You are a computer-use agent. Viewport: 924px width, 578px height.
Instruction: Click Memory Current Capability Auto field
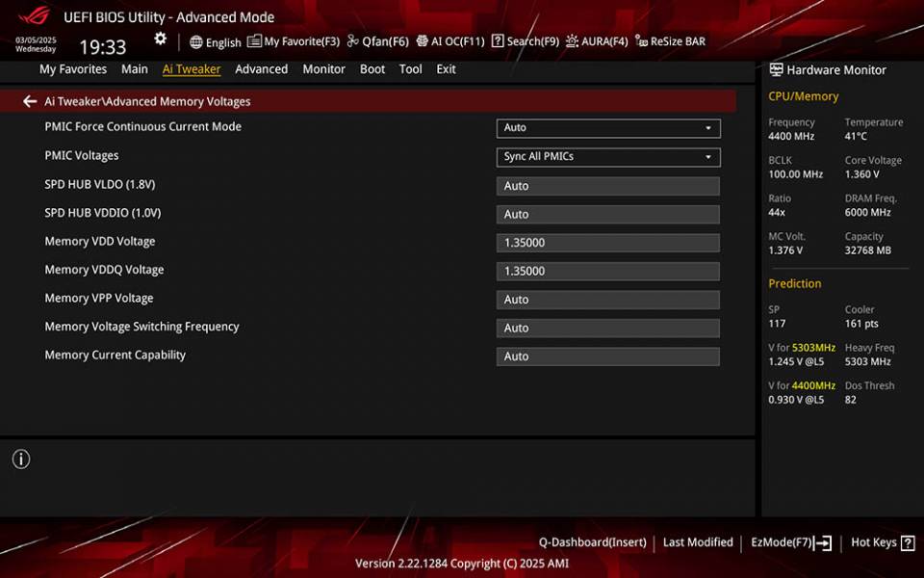(x=608, y=356)
